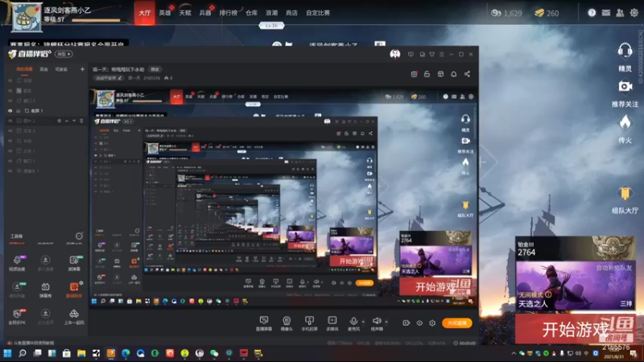Mute the 扬声器 speaker
The height and width of the screenshot is (362, 644).
pos(377,320)
